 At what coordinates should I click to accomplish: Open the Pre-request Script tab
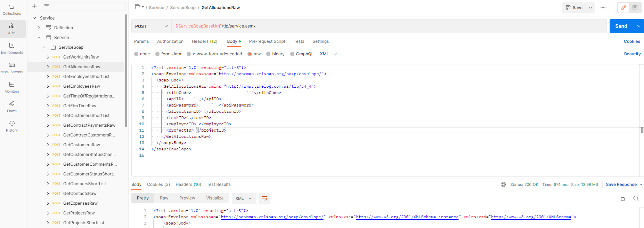[x=267, y=41]
